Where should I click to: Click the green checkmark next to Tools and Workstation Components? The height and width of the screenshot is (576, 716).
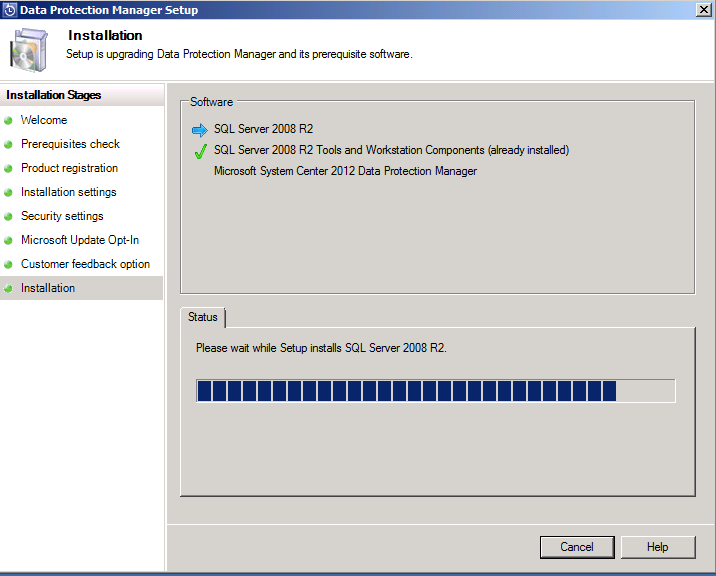200,151
